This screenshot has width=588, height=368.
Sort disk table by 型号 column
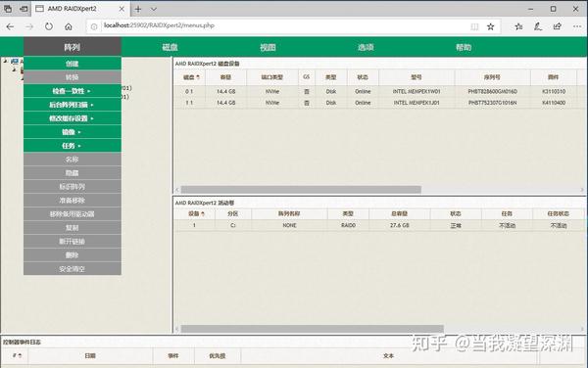pos(416,77)
